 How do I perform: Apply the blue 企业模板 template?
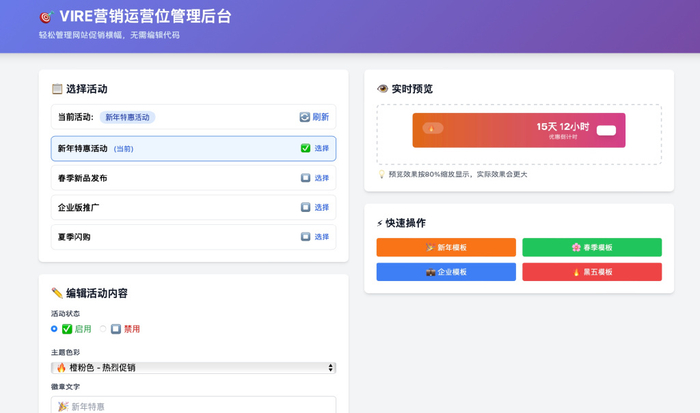tap(446, 272)
